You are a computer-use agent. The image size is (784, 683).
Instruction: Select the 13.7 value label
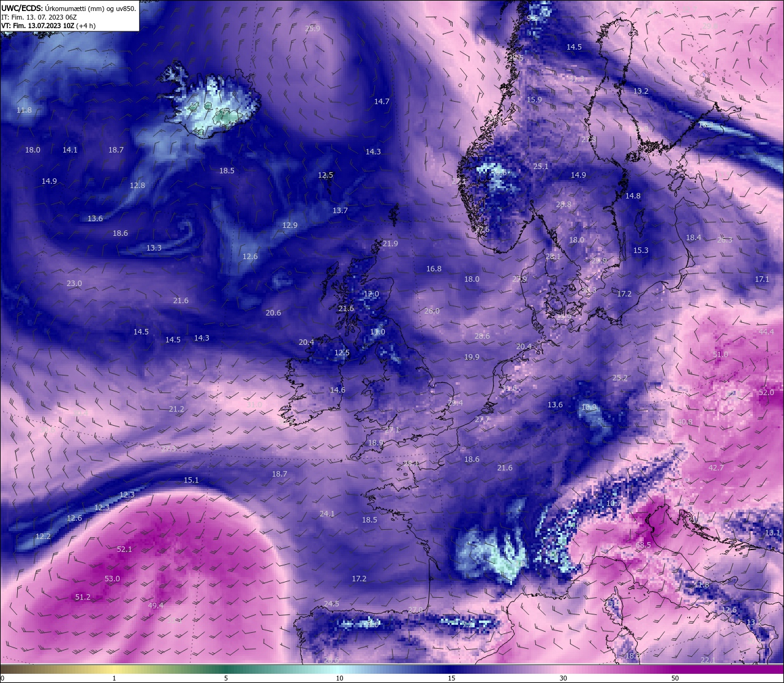coord(340,210)
